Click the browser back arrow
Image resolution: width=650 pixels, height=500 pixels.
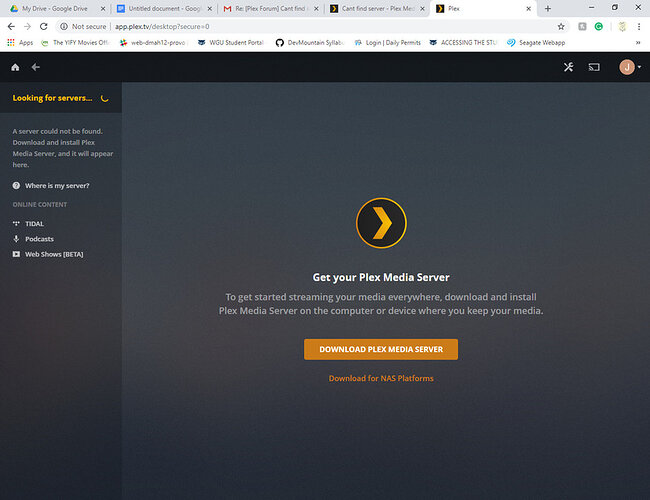(x=11, y=27)
